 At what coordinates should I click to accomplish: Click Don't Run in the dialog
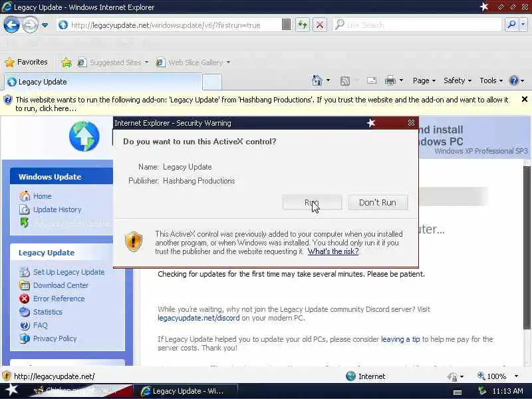[x=378, y=203]
